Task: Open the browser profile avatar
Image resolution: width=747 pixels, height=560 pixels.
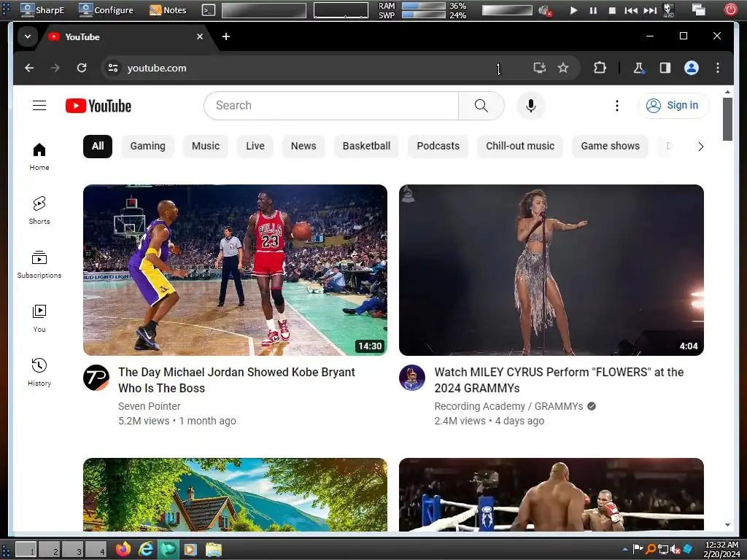Action: [x=692, y=68]
